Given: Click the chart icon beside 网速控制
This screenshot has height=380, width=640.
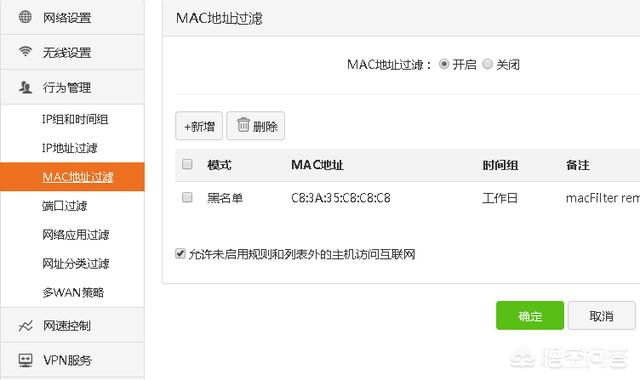Looking at the screenshot, I should click(25, 326).
